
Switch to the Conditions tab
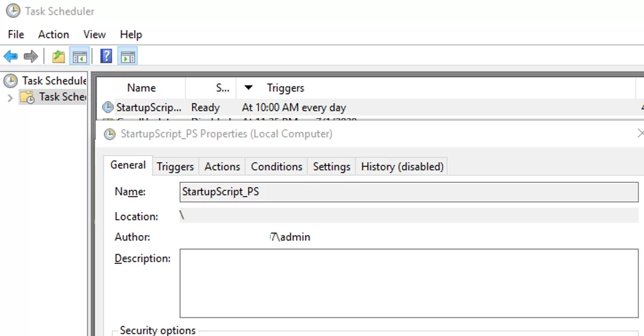click(x=276, y=167)
